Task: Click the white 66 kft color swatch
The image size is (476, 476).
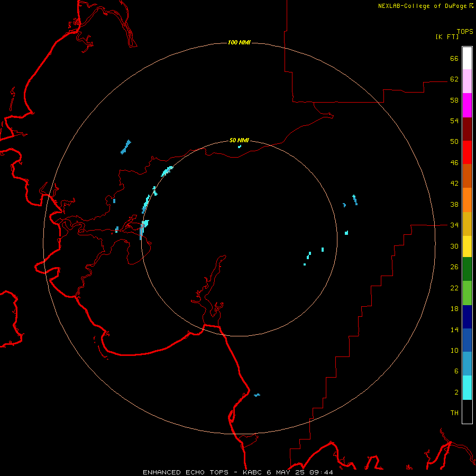Action: pos(467,58)
